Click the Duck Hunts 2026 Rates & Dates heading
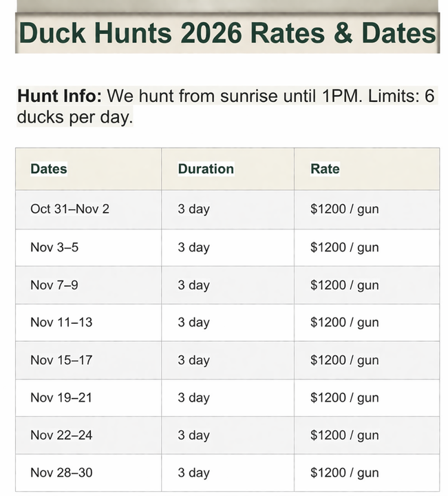The height and width of the screenshot is (496, 448). pyautogui.click(x=227, y=33)
